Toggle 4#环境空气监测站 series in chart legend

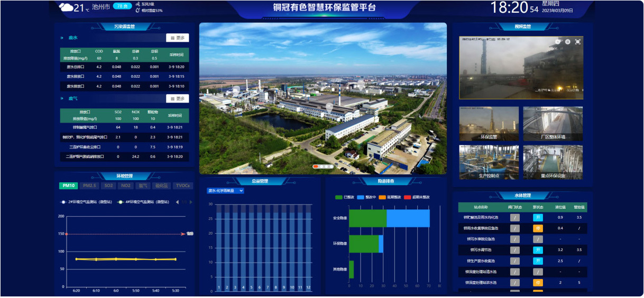pos(144,202)
